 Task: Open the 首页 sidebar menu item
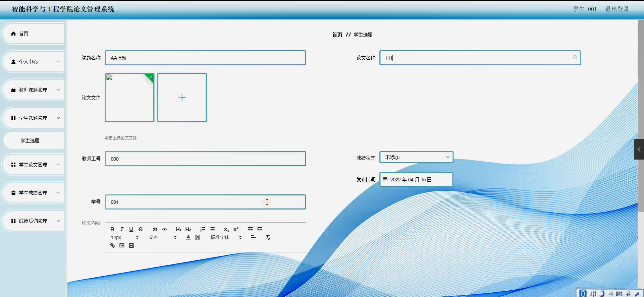pos(33,34)
